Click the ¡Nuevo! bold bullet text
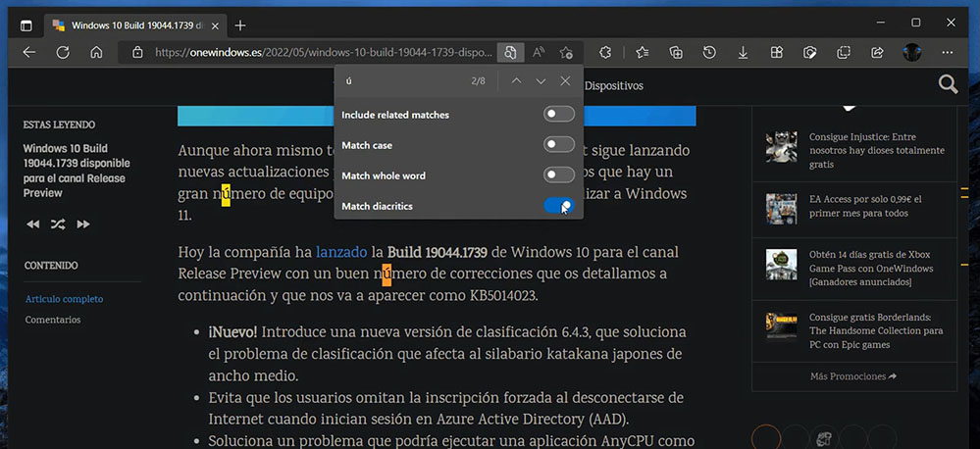980x449 pixels. pos(232,331)
